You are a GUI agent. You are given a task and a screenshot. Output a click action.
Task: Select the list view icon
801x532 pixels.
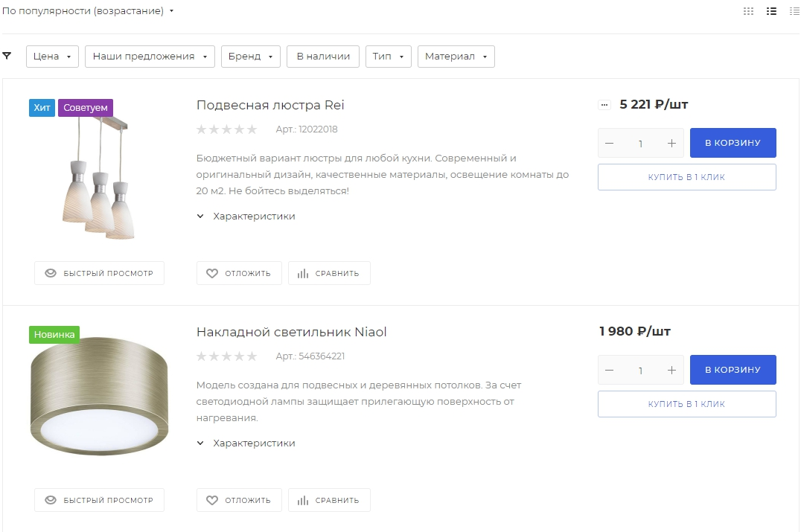[771, 10]
